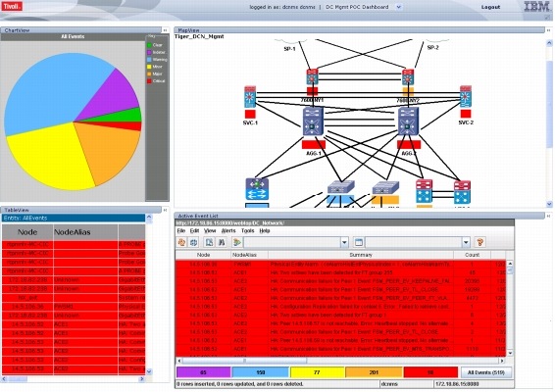Open the Alerts menu
Viewport: 555px width, 392px height.
tap(228, 230)
